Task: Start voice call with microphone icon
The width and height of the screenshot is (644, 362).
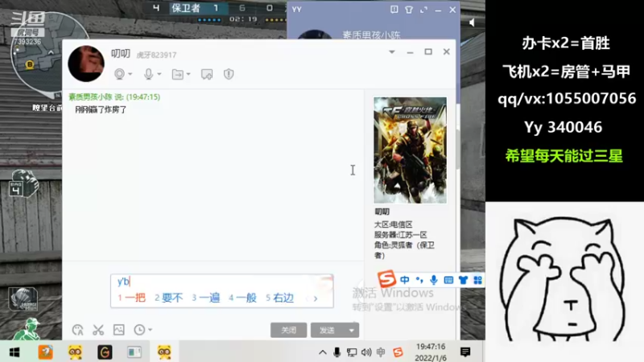Action: 148,74
